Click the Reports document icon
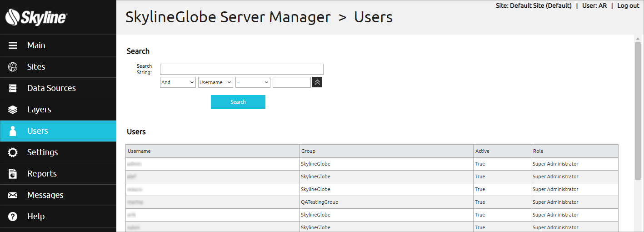Screen dimensions: 644x232 (13, 174)
